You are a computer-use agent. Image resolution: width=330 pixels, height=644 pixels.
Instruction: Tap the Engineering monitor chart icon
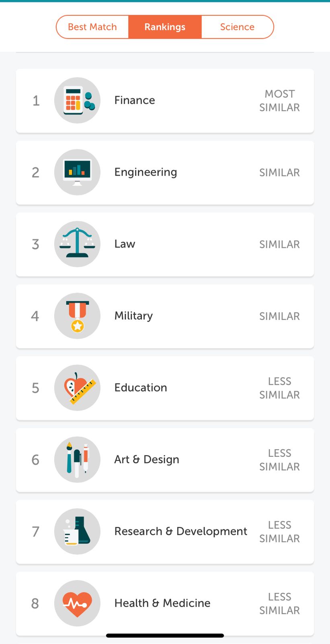(77, 172)
